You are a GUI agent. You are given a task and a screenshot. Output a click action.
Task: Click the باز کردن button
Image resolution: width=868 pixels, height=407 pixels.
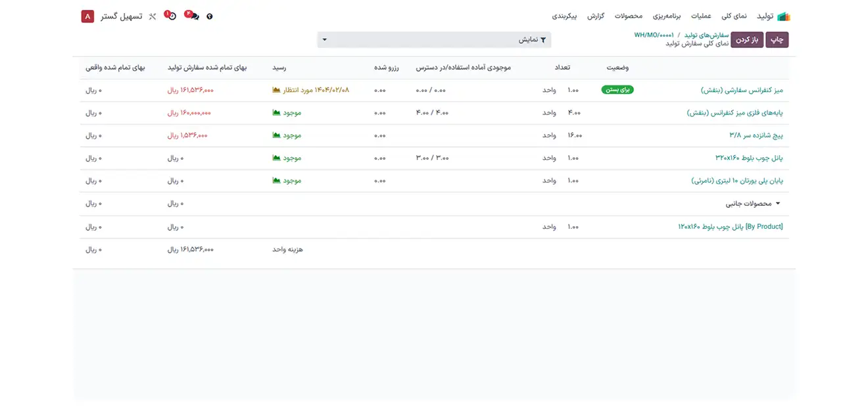(x=747, y=39)
